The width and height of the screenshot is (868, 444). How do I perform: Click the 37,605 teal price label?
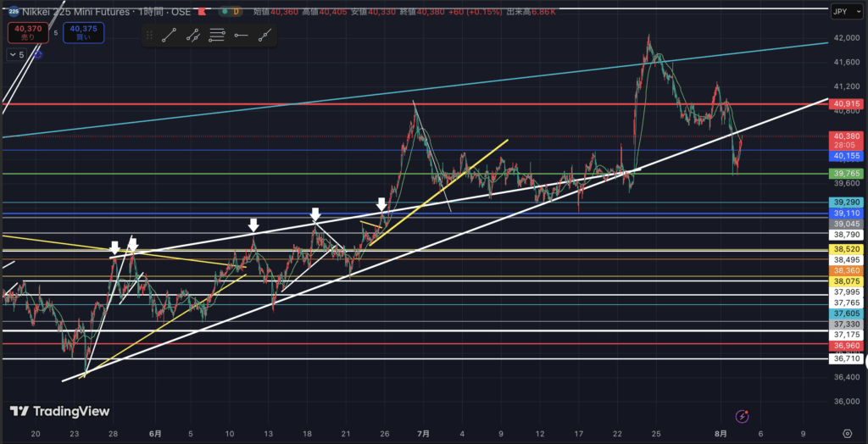(x=847, y=313)
